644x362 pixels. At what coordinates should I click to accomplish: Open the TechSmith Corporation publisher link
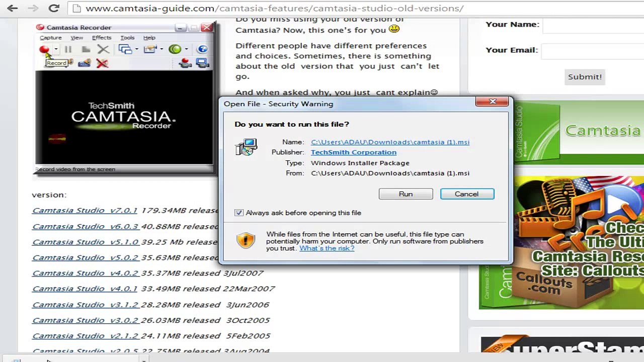(354, 152)
